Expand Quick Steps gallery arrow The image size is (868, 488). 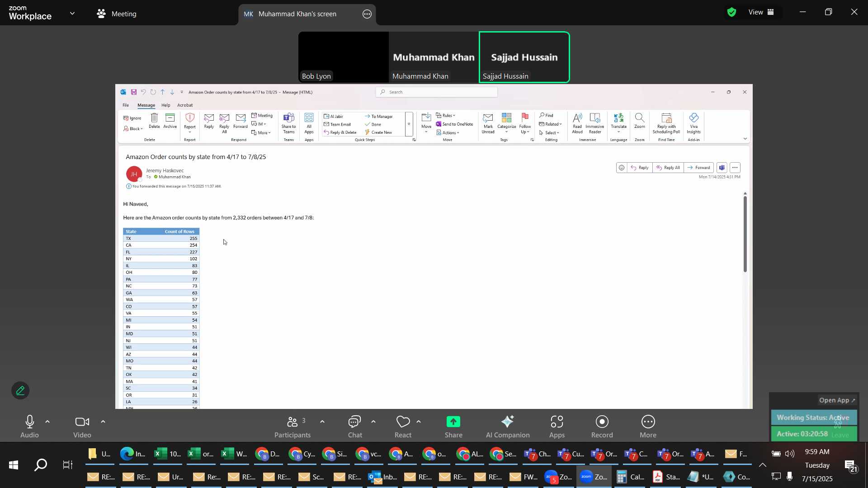pyautogui.click(x=409, y=124)
